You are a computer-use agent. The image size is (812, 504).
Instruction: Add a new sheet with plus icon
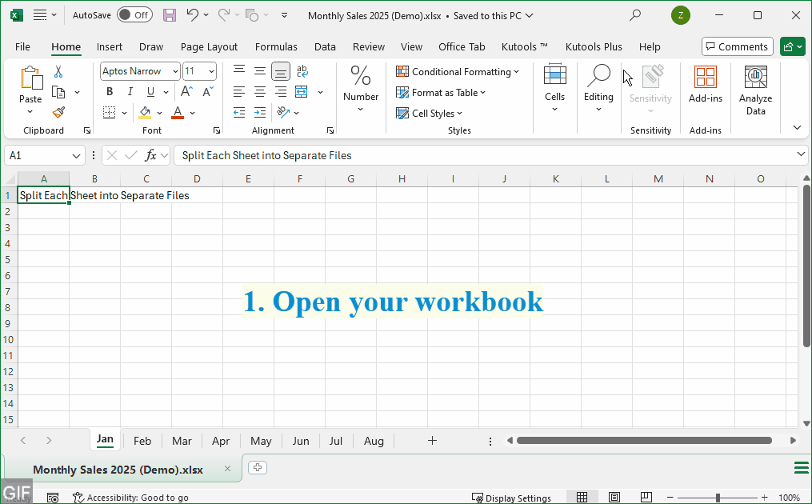click(432, 441)
